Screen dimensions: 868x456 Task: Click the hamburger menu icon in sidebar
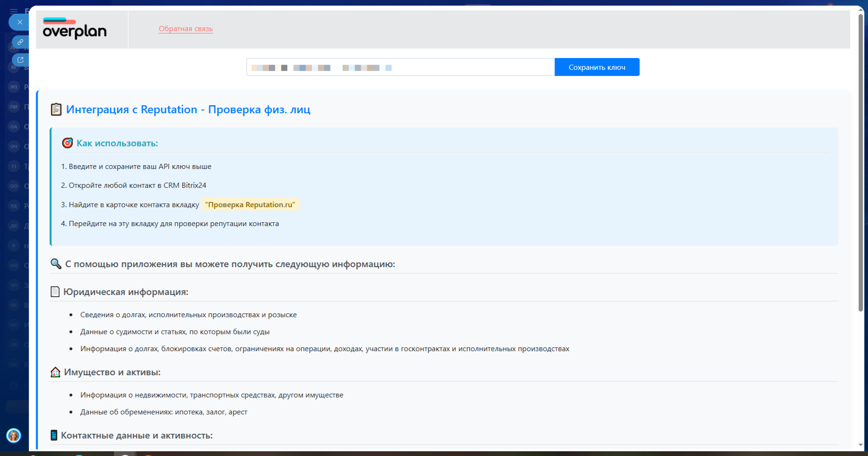(14, 11)
